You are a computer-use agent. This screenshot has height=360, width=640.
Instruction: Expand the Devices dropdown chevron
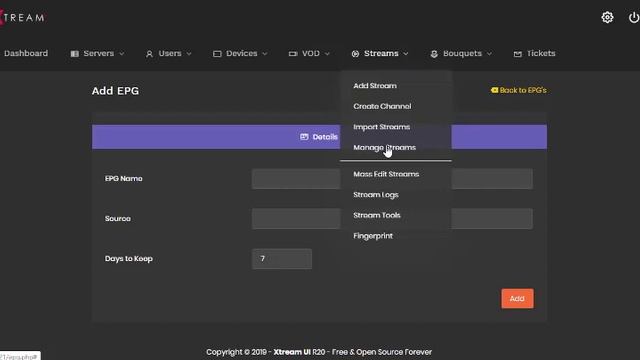pos(264,54)
